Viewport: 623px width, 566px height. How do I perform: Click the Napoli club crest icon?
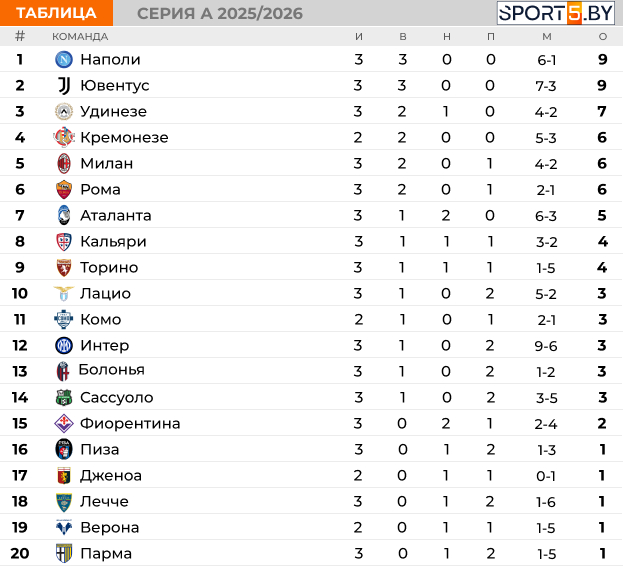(x=64, y=60)
